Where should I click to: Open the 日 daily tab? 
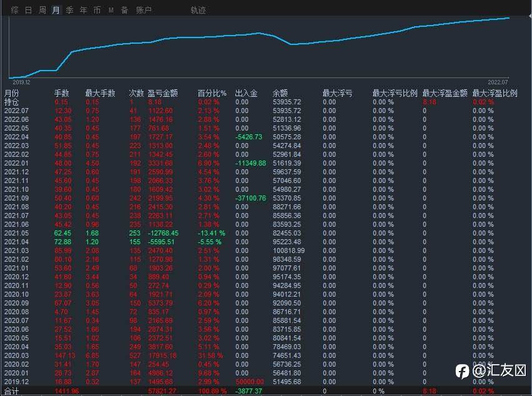(x=29, y=10)
